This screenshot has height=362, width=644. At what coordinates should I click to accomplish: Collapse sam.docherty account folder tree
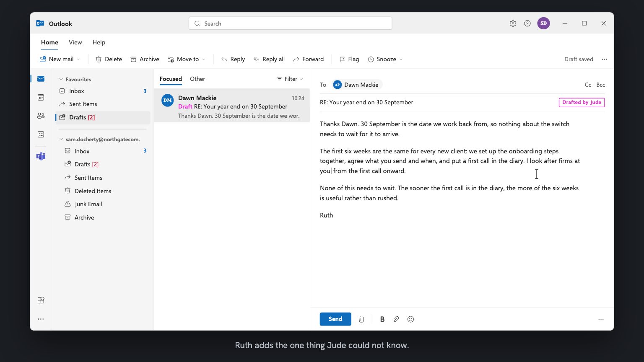[61, 139]
